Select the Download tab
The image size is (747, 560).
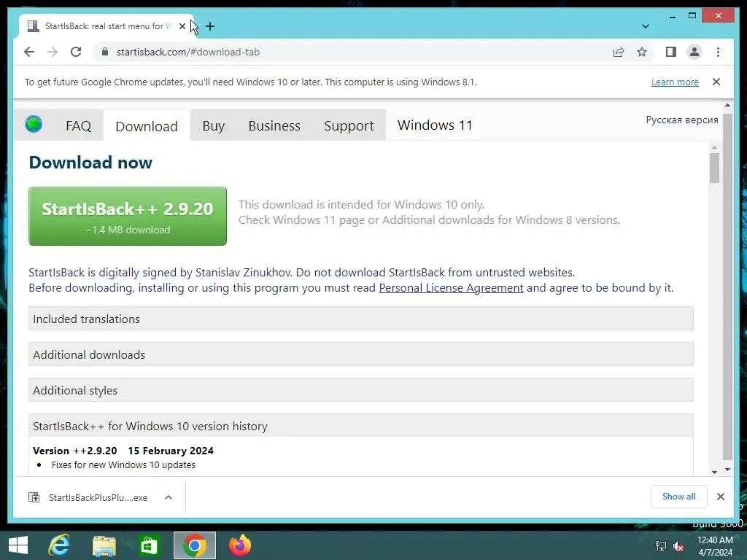[147, 126]
